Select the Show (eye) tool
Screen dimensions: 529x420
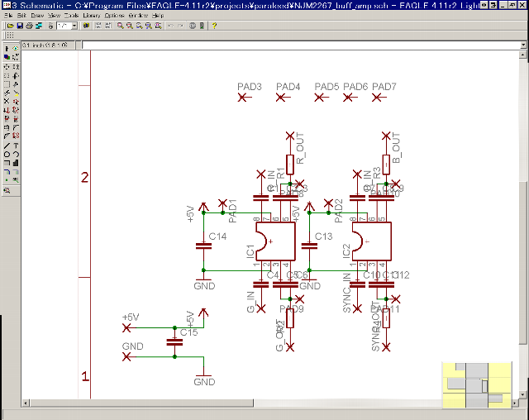coord(16,49)
